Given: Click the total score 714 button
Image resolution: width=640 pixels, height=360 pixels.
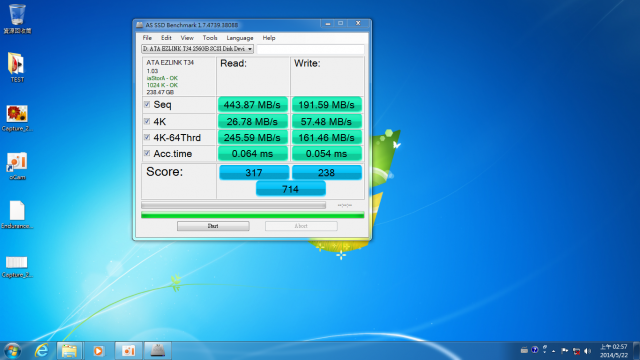Looking at the screenshot, I should 291,189.
